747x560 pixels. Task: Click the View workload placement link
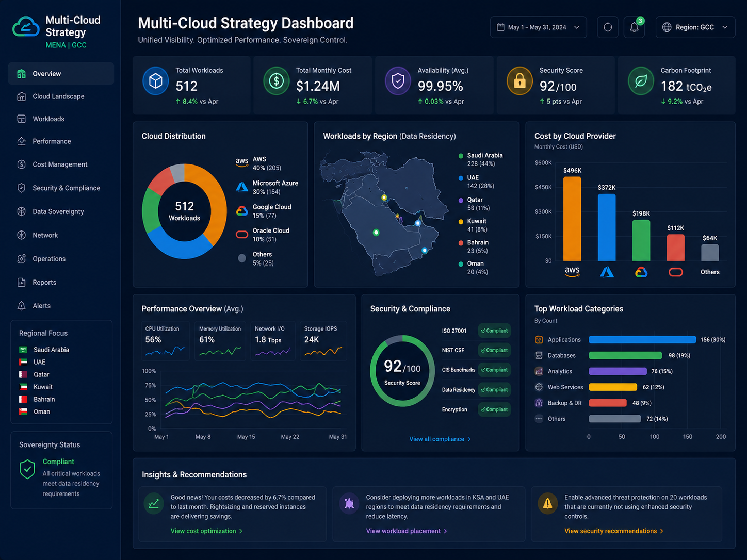coord(407,531)
